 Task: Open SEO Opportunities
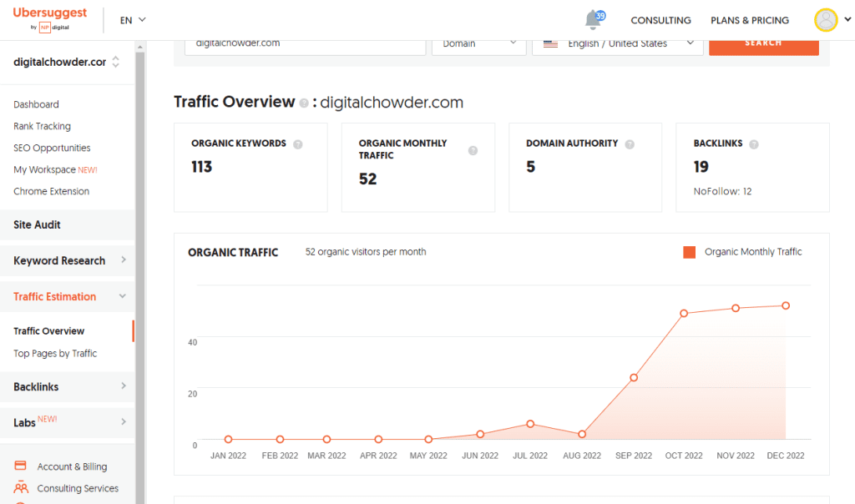(52, 148)
